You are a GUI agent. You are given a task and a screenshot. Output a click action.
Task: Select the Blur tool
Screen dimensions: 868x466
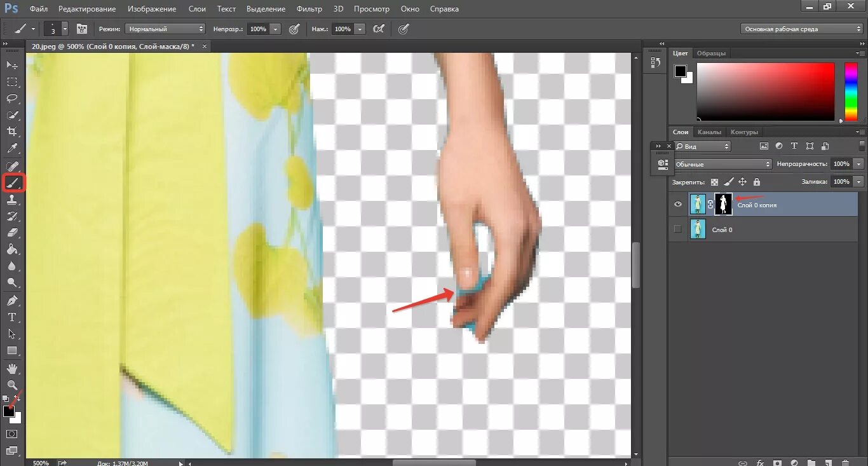(12, 266)
